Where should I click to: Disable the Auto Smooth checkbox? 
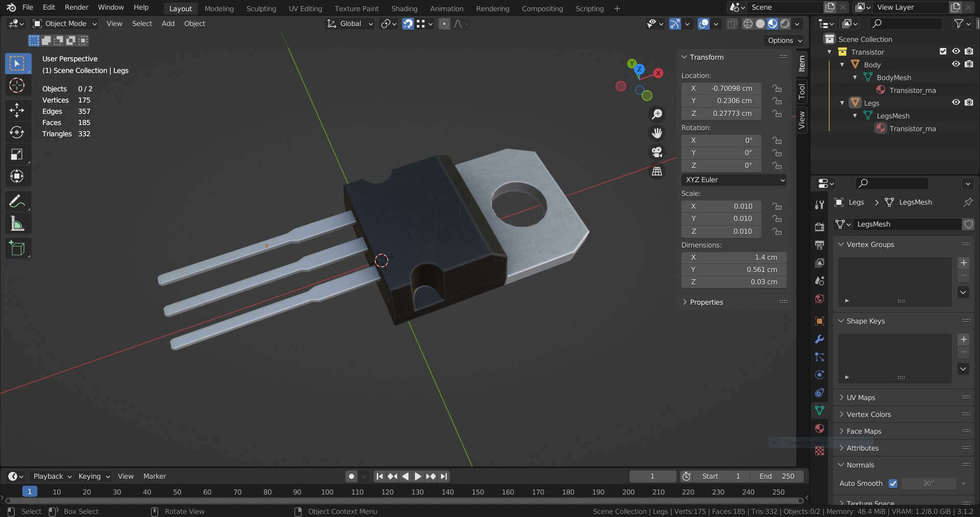click(893, 483)
